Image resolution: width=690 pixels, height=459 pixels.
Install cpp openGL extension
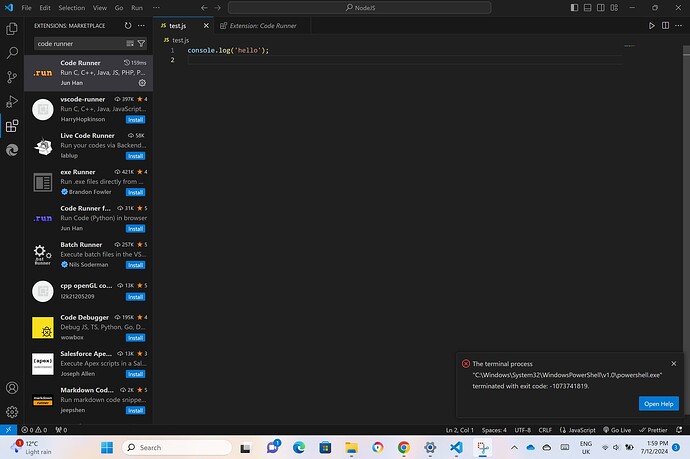point(136,297)
